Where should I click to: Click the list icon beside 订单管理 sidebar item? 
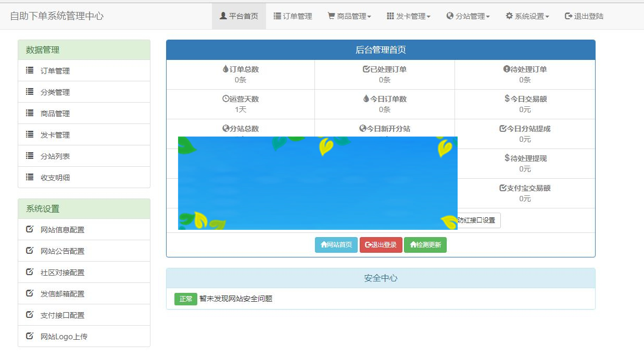[30, 70]
